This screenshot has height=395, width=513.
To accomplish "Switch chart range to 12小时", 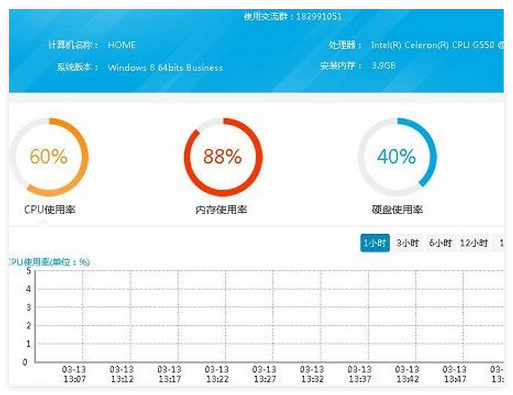I will point(474,243).
